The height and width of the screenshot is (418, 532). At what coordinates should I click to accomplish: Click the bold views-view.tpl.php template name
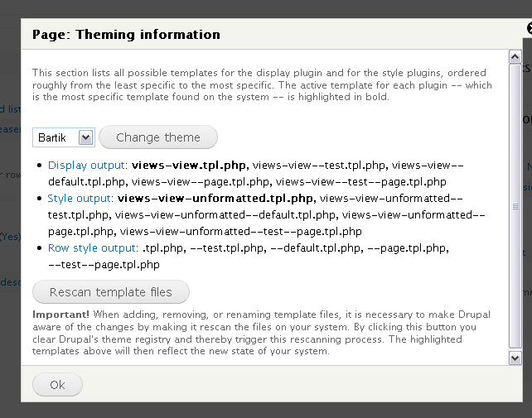(x=191, y=165)
